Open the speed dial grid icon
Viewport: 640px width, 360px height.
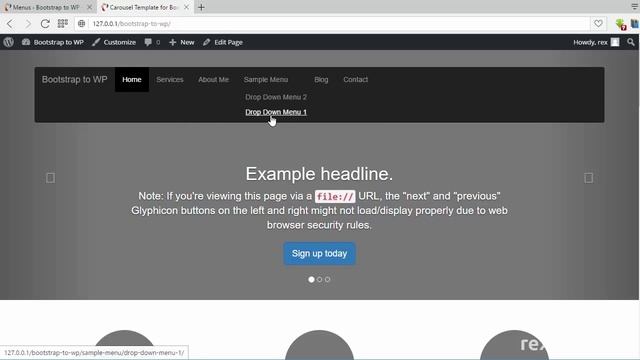[62, 24]
